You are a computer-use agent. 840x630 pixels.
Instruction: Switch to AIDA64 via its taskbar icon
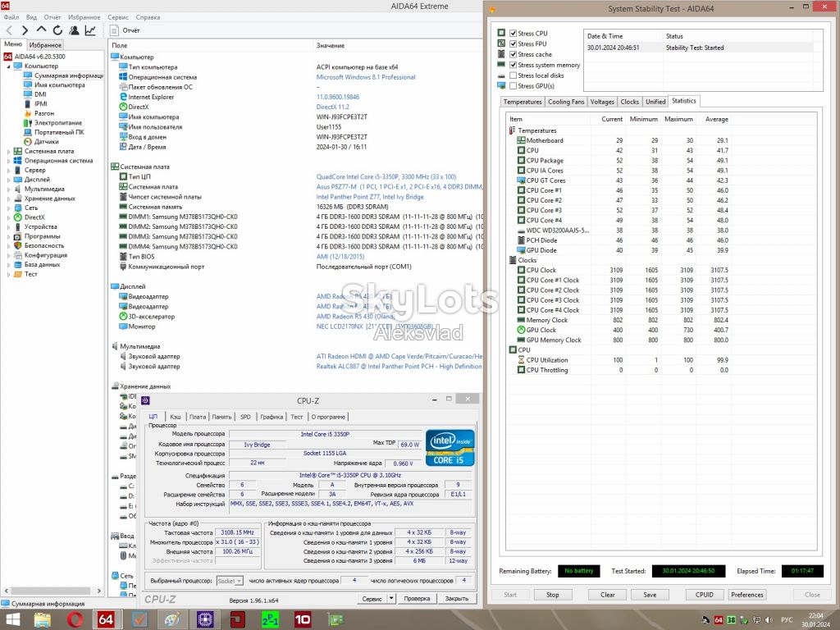106,620
